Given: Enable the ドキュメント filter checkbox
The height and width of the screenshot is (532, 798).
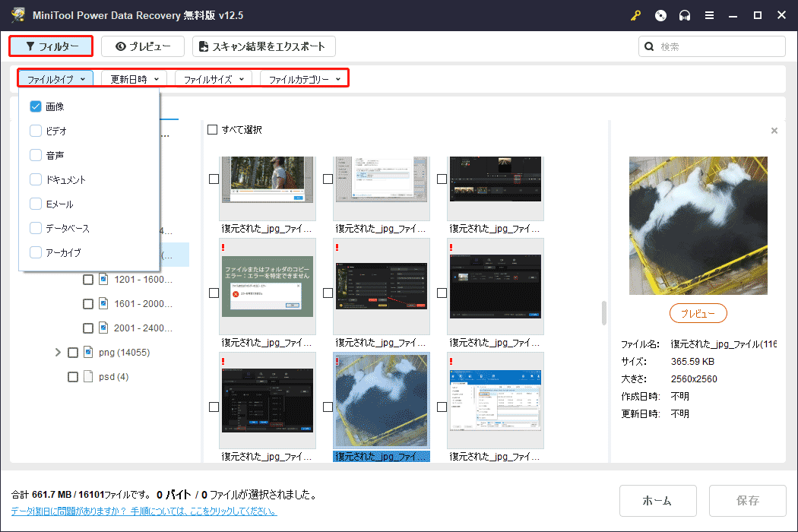Looking at the screenshot, I should 36,179.
